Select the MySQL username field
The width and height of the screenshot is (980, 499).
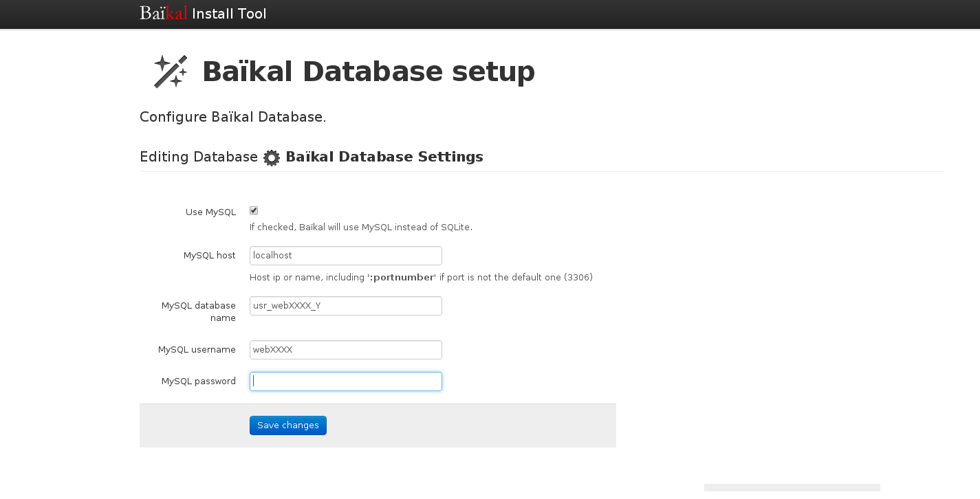coord(346,350)
